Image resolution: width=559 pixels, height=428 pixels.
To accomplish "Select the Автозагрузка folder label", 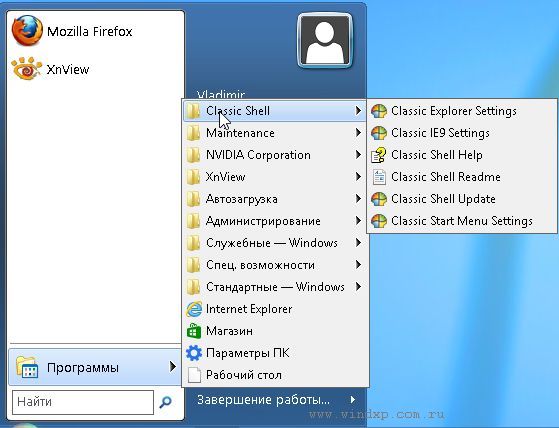I will [242, 199].
